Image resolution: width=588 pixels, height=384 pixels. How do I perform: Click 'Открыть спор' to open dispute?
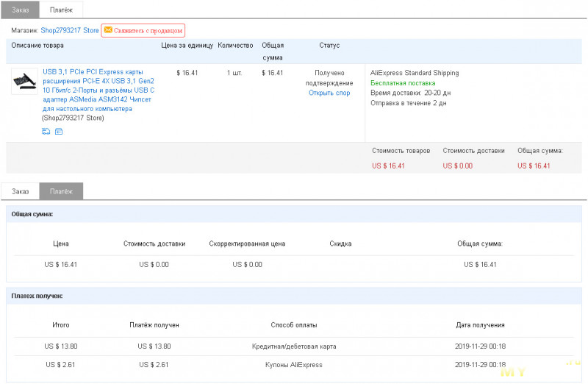tap(329, 93)
